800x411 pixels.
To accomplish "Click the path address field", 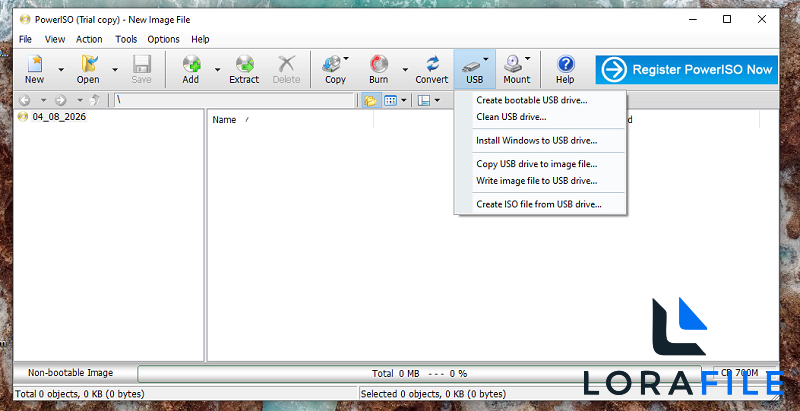I will [234, 100].
